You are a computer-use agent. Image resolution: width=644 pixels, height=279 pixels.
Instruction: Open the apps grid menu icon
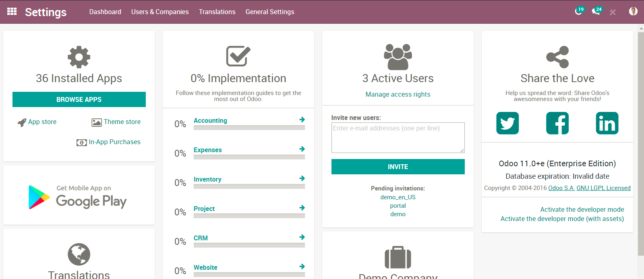coord(12,12)
